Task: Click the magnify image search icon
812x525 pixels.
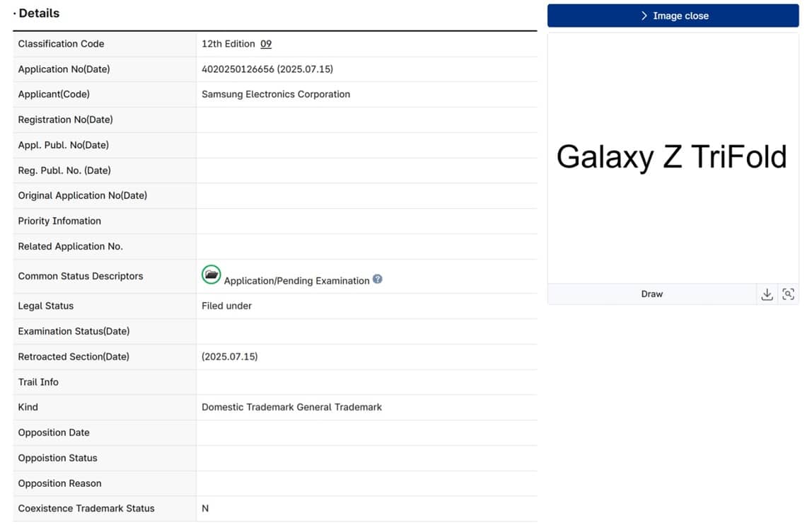Action: coord(788,294)
